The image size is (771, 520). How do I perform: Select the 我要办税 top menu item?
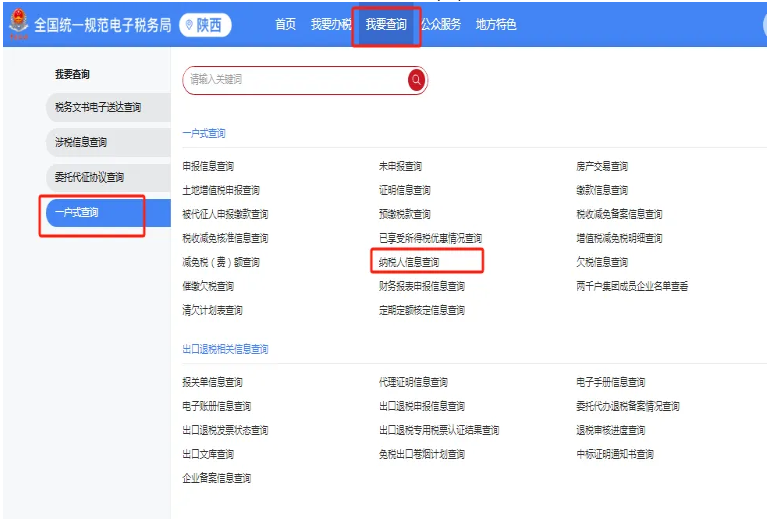tap(330, 25)
